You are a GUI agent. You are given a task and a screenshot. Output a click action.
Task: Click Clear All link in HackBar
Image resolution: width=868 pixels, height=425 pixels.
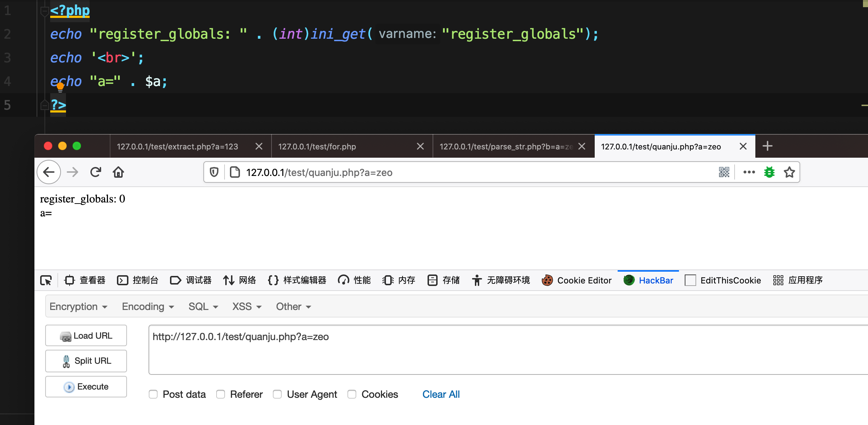tap(441, 394)
